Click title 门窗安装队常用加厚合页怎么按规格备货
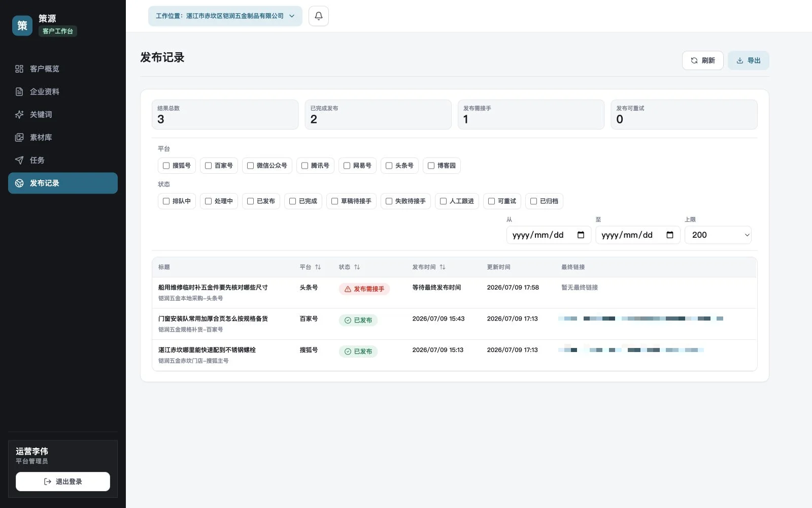 coord(213,319)
